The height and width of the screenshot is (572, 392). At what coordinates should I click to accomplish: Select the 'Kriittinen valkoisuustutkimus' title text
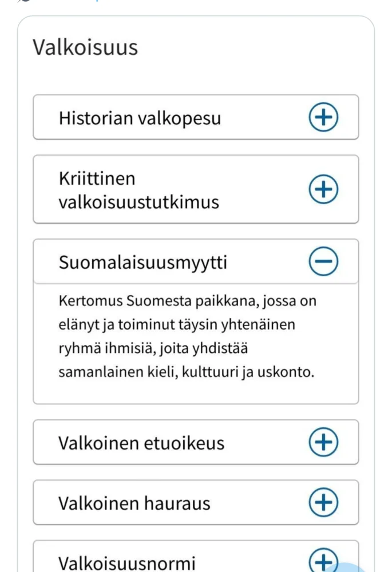tap(138, 190)
